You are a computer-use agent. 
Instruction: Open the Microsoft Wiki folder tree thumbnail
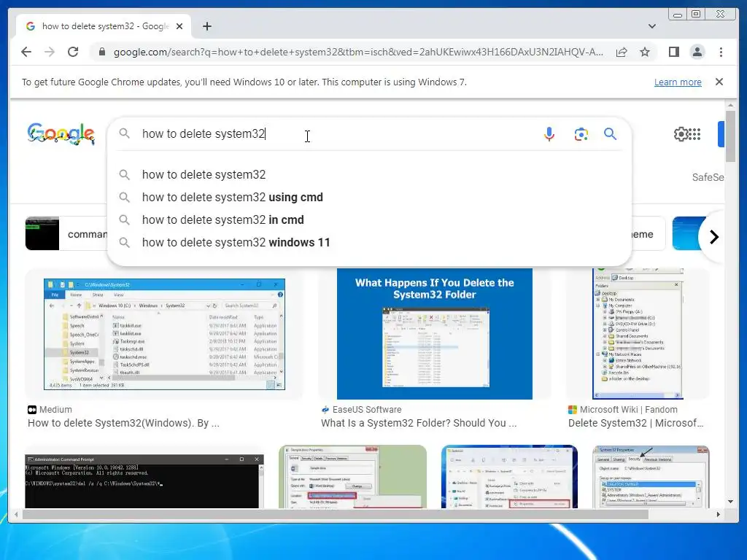coord(638,334)
